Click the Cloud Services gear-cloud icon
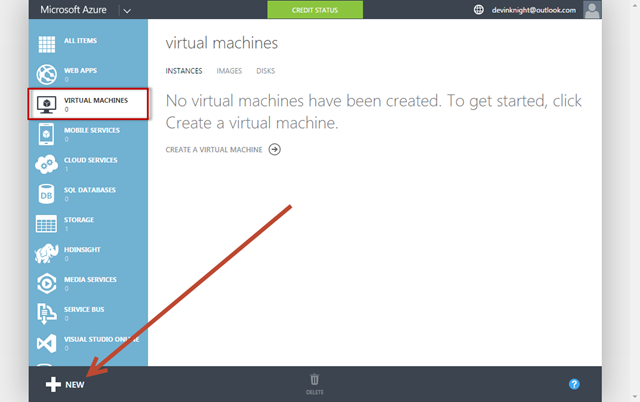This screenshot has height=402, width=640. pos(46,164)
